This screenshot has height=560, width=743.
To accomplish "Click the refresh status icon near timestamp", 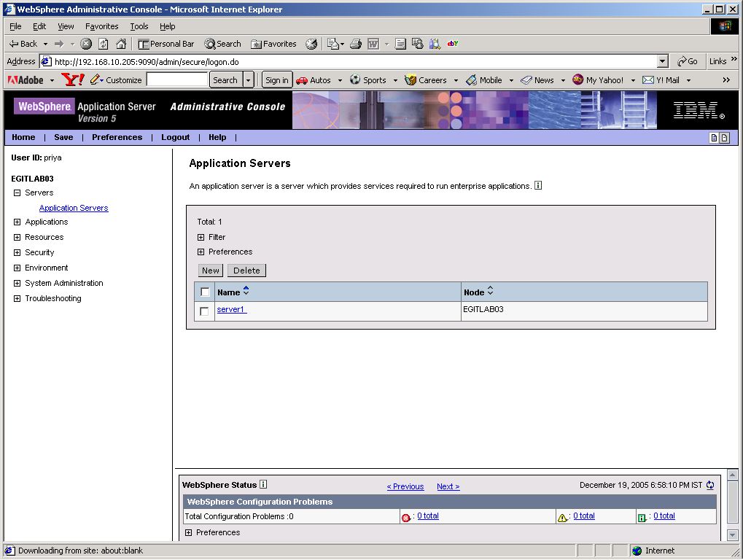I will click(710, 485).
